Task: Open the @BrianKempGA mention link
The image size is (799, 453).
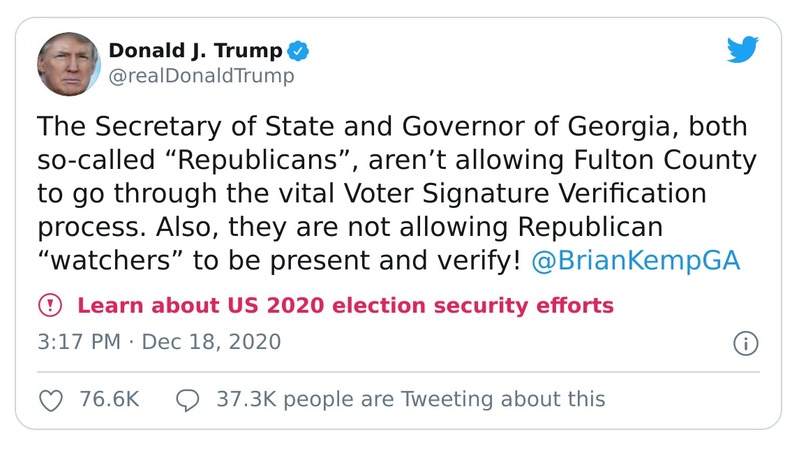Action: point(635,260)
